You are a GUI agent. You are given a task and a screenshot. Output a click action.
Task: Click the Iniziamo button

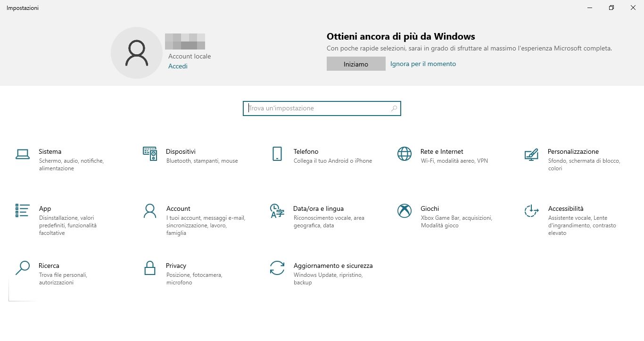pyautogui.click(x=356, y=64)
